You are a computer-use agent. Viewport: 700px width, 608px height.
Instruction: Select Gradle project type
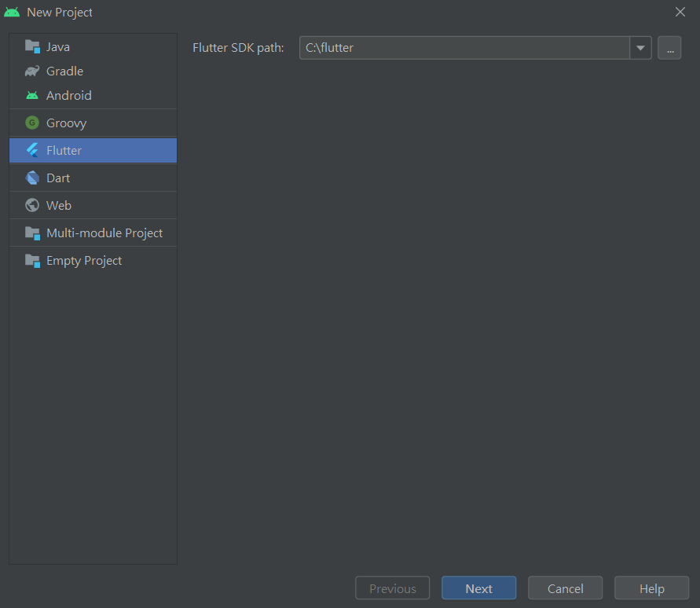coord(93,71)
